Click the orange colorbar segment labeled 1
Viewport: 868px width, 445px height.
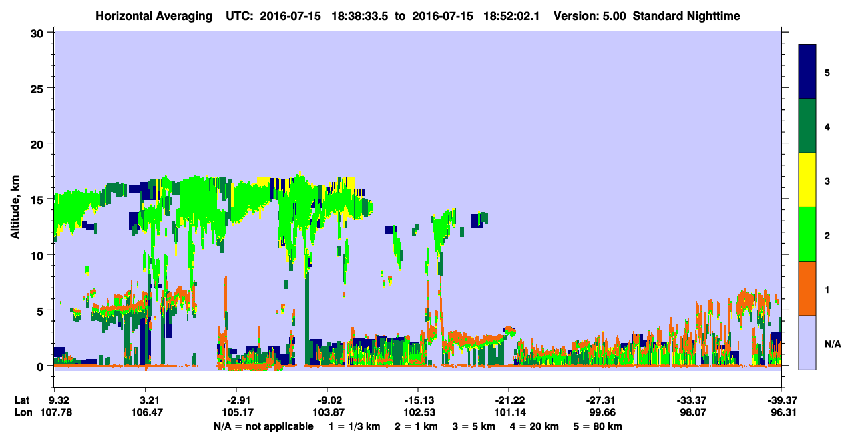(x=807, y=288)
